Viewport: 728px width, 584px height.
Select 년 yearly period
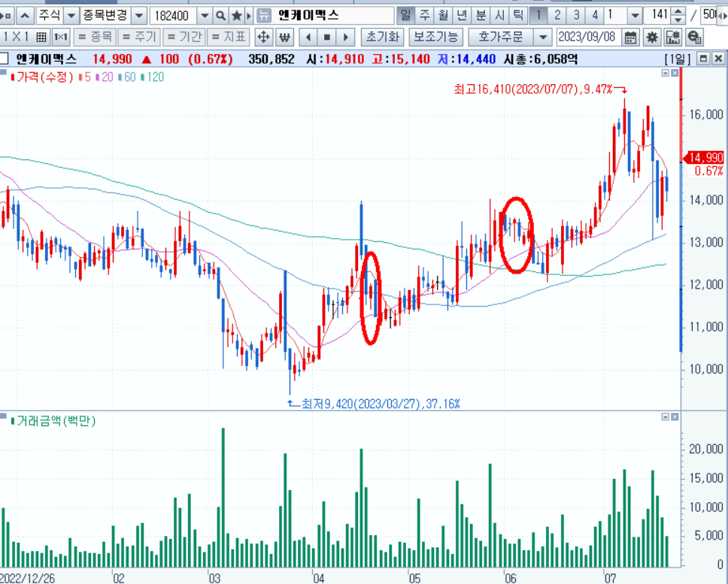[462, 15]
